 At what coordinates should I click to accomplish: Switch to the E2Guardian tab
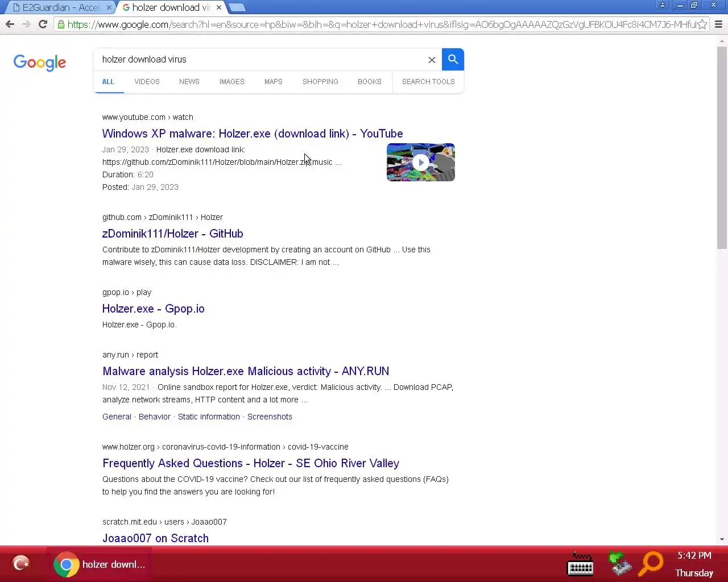[x=60, y=7]
